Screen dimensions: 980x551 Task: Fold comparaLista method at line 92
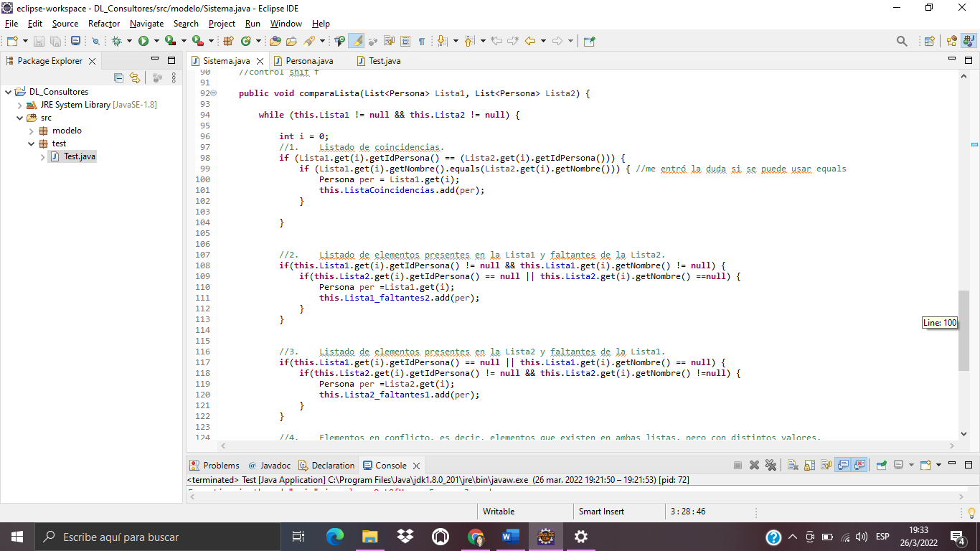(213, 93)
